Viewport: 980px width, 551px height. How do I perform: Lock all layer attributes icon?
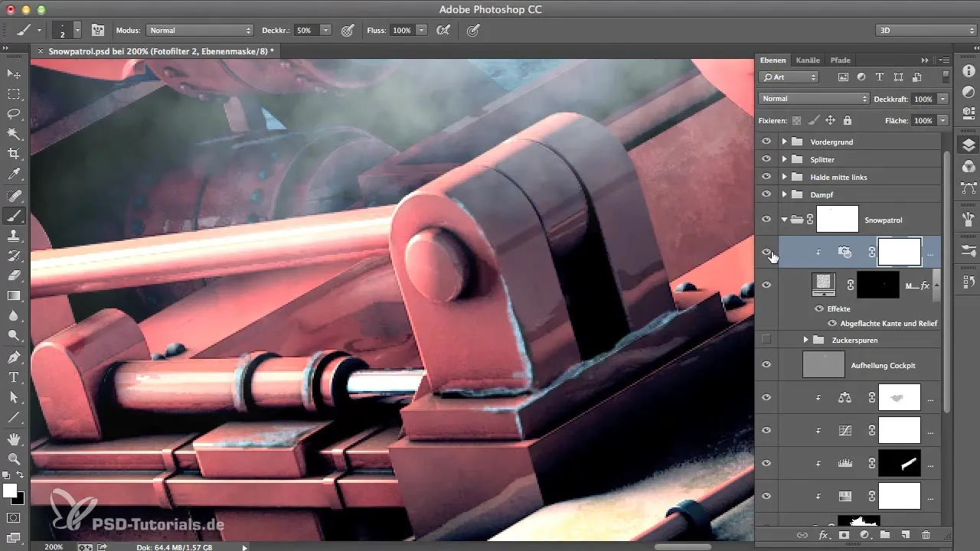848,120
